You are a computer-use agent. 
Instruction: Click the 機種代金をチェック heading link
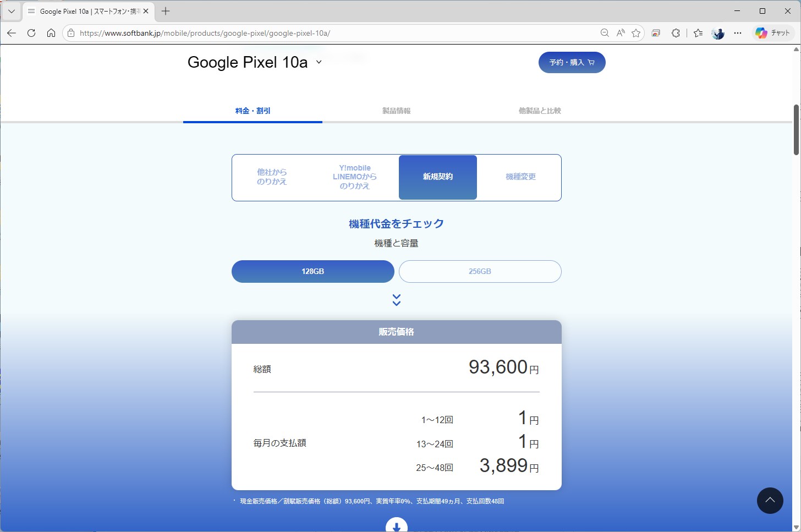click(x=396, y=223)
